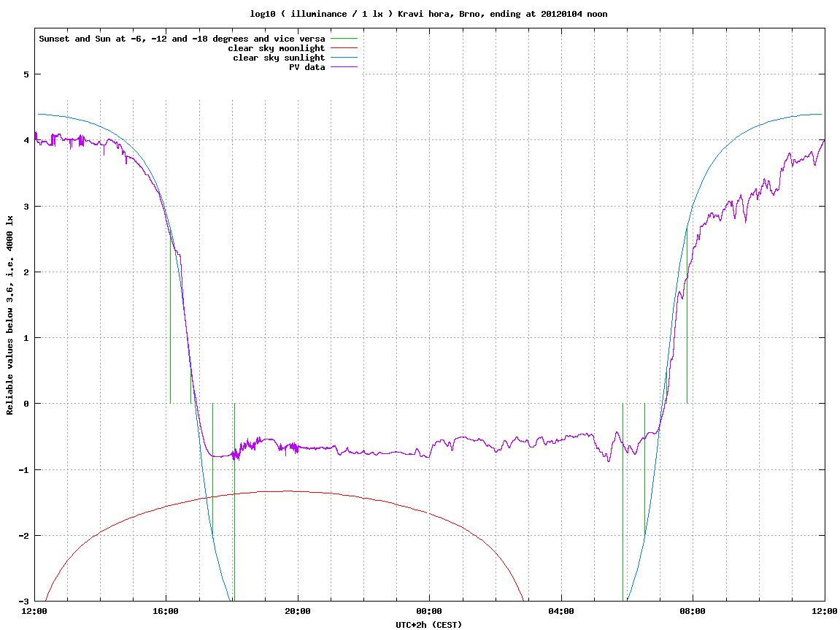Click the green vertical line just before 06:00

pyautogui.click(x=623, y=502)
